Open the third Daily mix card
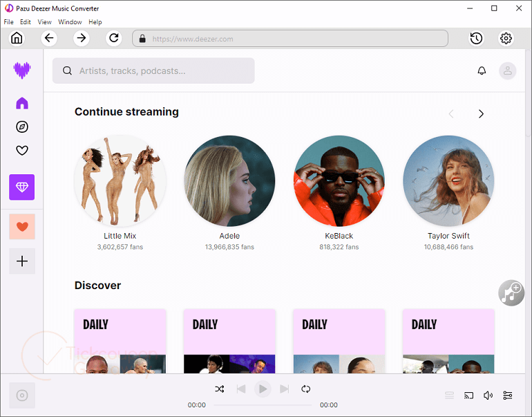Viewport: 532px width, 417px height. pos(339,341)
